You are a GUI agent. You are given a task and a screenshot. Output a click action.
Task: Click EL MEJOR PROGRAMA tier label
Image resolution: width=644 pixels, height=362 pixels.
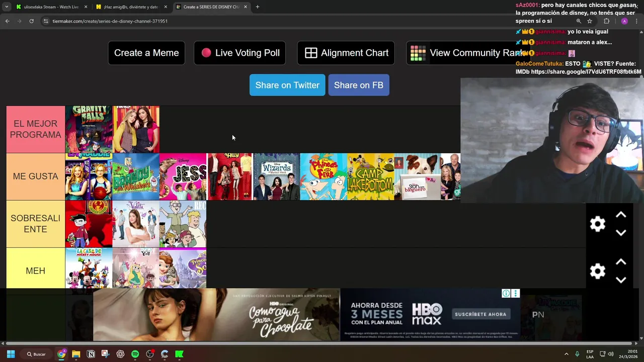[x=36, y=129]
